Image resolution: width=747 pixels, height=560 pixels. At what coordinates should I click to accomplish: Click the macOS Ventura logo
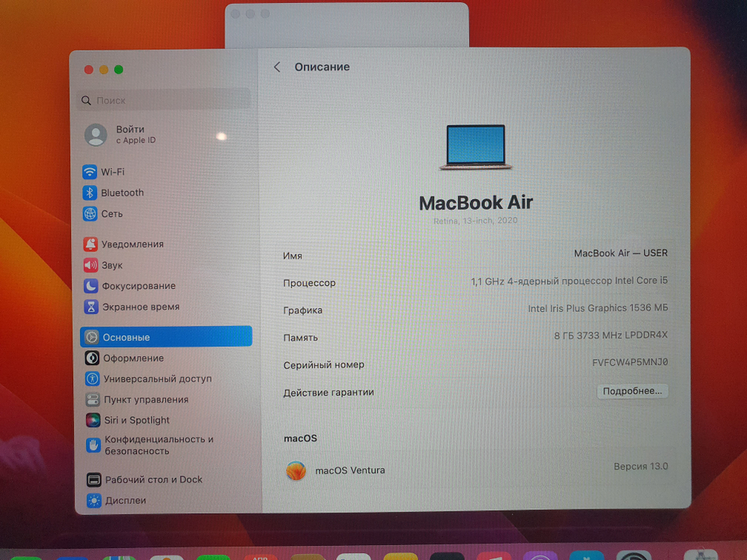point(295,470)
